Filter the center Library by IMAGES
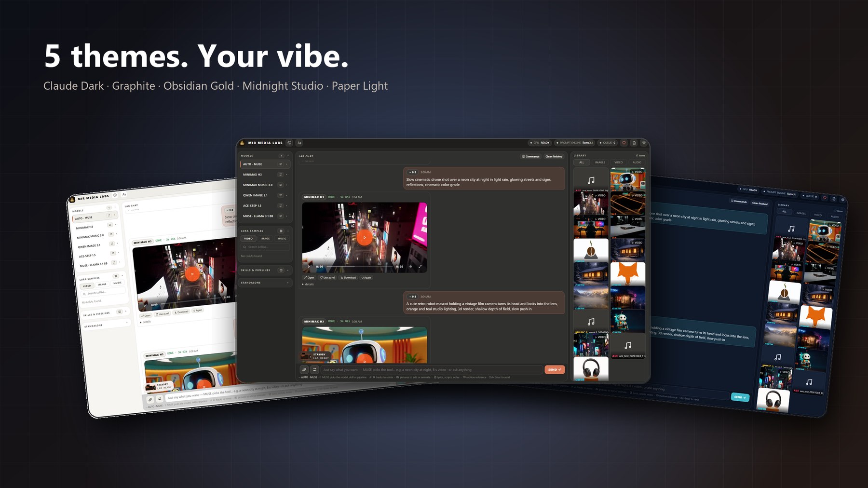 [600, 163]
